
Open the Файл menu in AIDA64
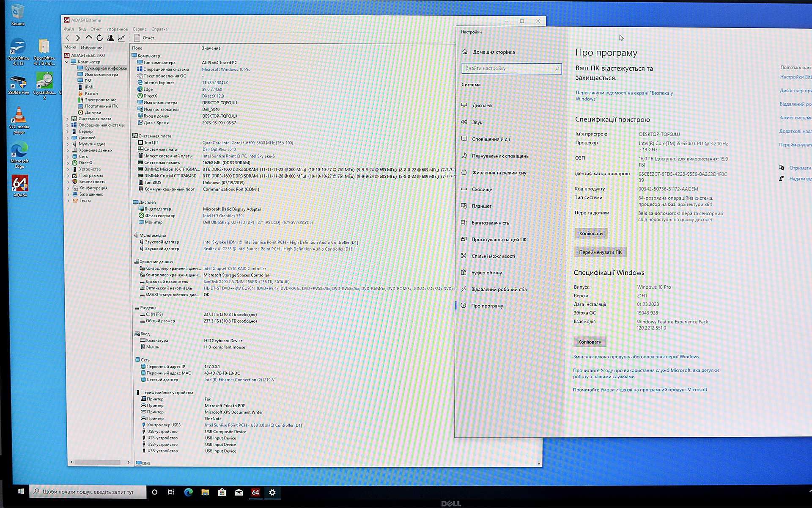[69, 29]
